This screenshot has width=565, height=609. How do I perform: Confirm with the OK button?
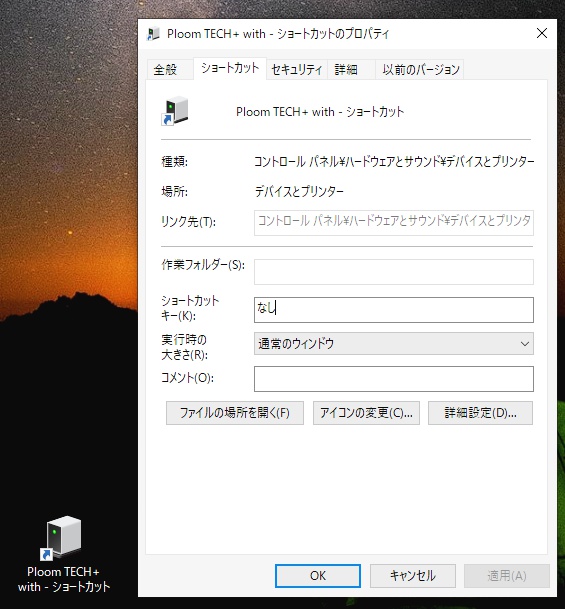coord(318,576)
